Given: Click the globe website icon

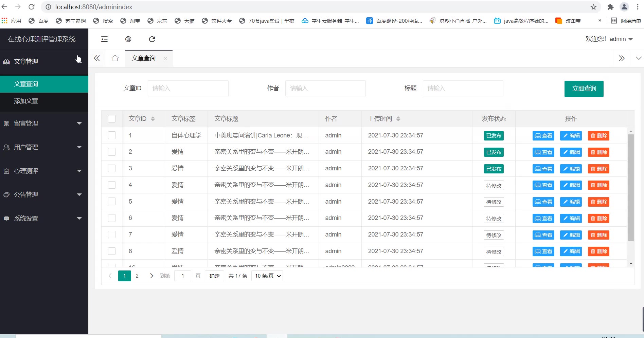Looking at the screenshot, I should (128, 39).
